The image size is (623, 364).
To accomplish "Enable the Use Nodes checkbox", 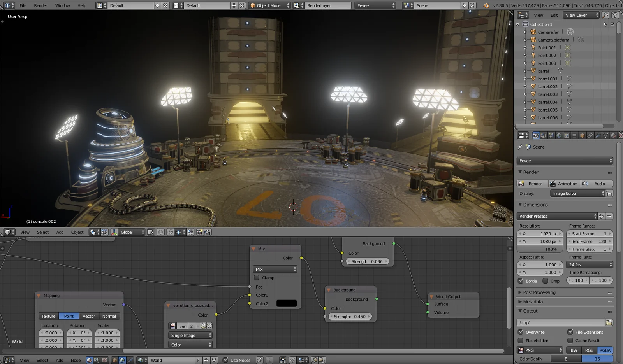I will (x=225, y=360).
